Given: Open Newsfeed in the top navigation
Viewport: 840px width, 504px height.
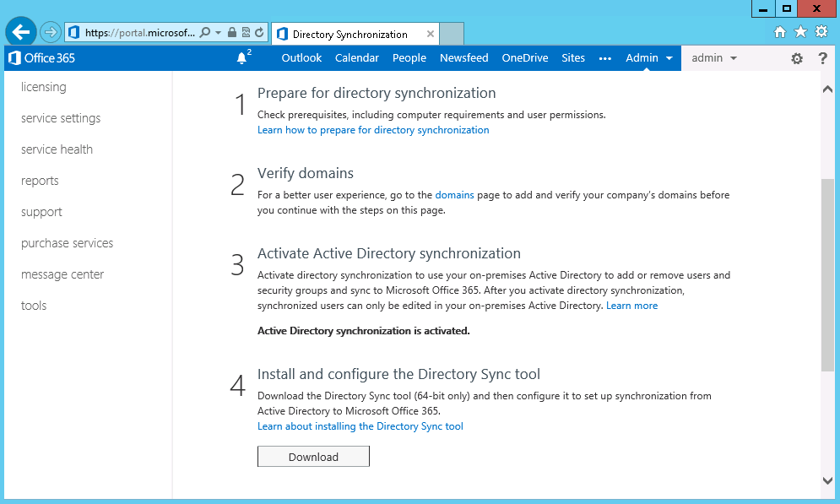Looking at the screenshot, I should [x=464, y=58].
